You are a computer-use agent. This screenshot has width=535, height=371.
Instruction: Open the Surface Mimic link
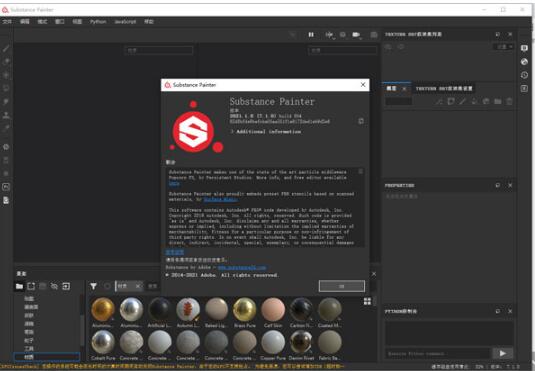[x=220, y=199]
